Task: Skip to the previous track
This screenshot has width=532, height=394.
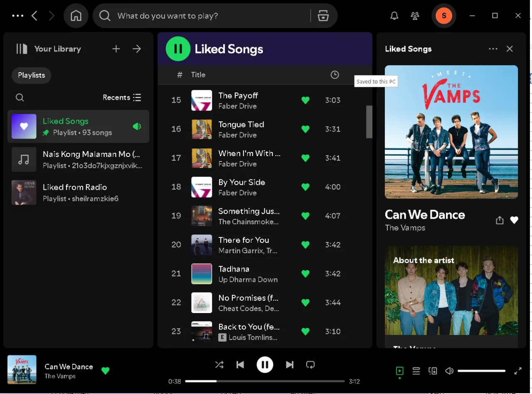Action: (240, 365)
